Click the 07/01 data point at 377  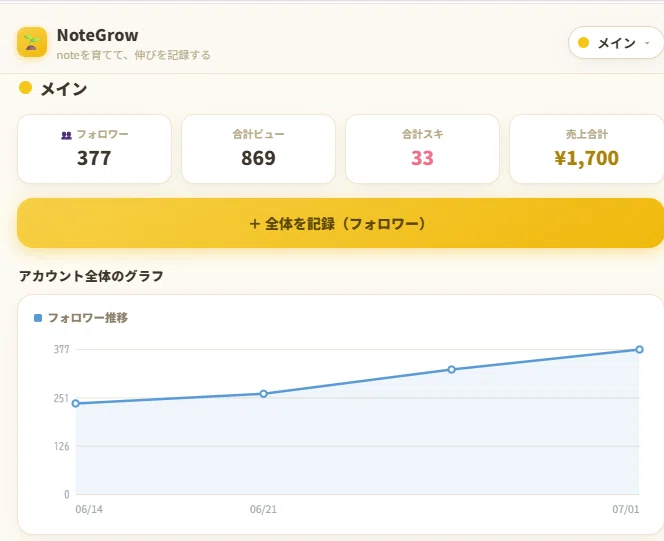(x=639, y=349)
